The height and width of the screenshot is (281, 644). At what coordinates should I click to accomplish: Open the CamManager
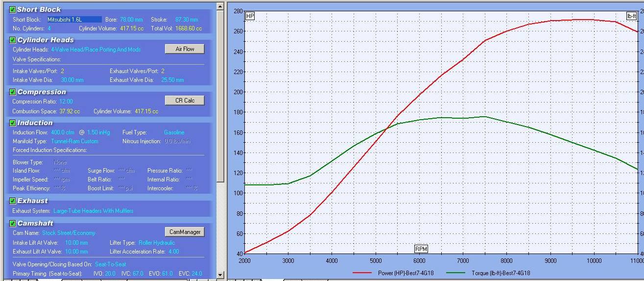click(x=185, y=232)
